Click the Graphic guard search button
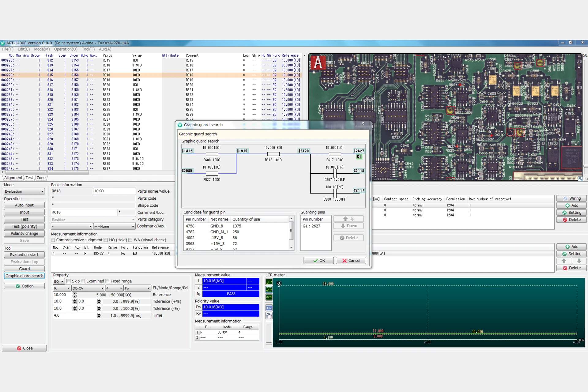The image size is (588, 392). (24, 276)
